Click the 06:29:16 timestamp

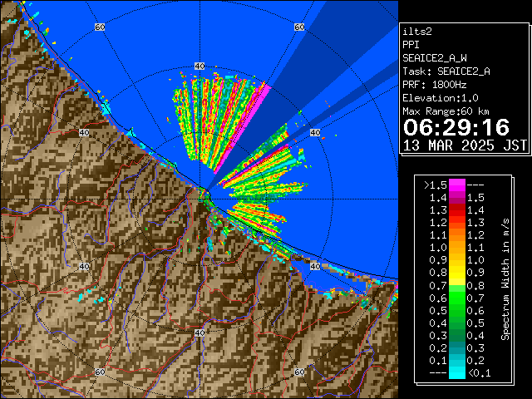(x=456, y=127)
